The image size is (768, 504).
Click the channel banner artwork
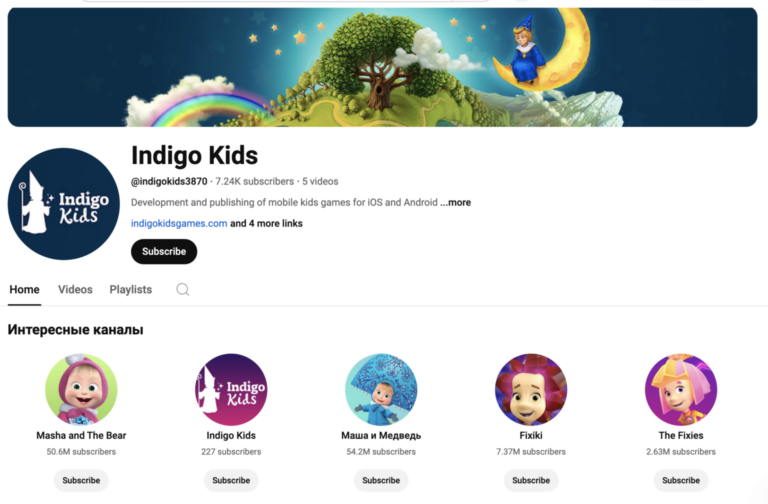383,67
